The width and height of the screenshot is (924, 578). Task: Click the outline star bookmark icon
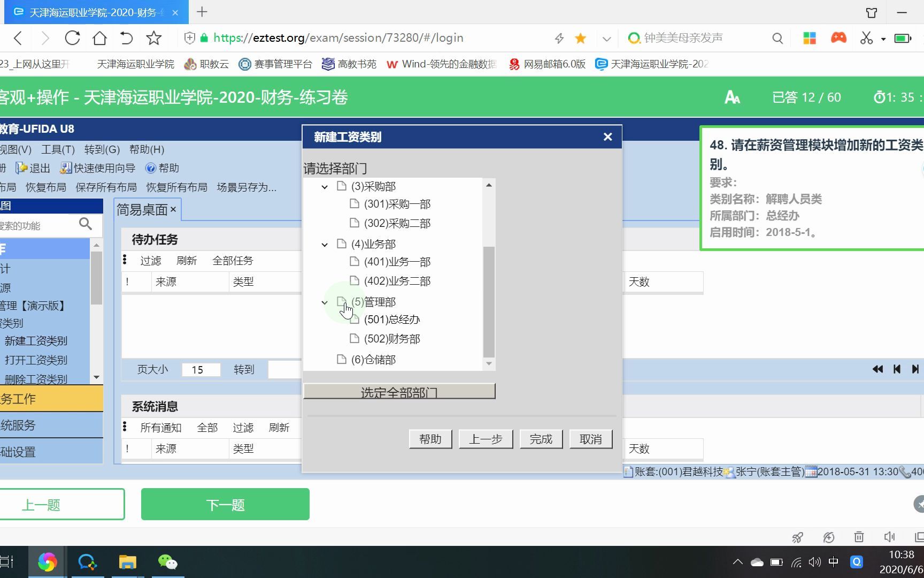point(154,38)
